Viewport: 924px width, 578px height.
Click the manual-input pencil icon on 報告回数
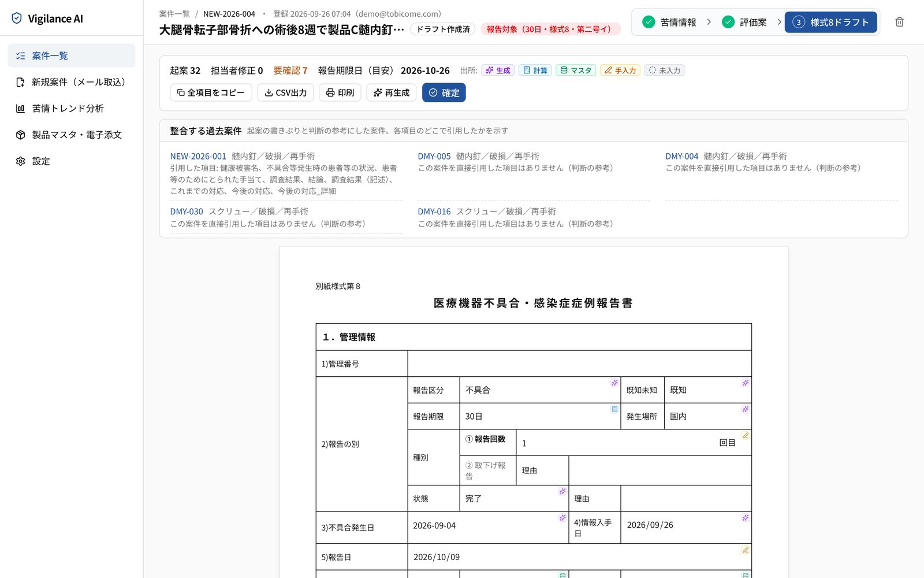tap(746, 435)
